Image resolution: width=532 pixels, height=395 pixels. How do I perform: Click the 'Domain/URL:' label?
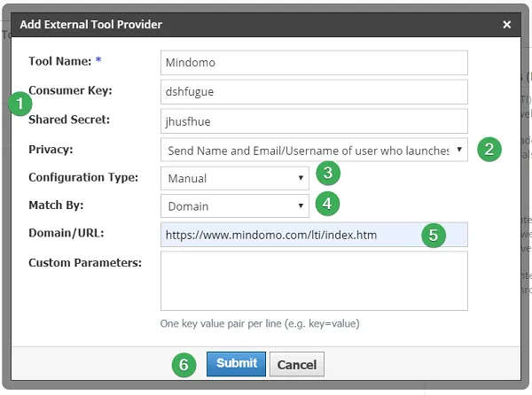tap(66, 233)
